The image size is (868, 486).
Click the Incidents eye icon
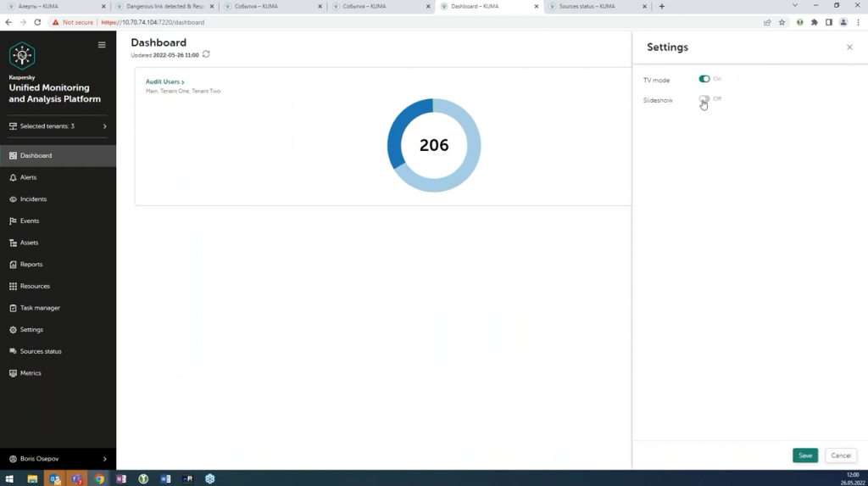tap(13, 199)
